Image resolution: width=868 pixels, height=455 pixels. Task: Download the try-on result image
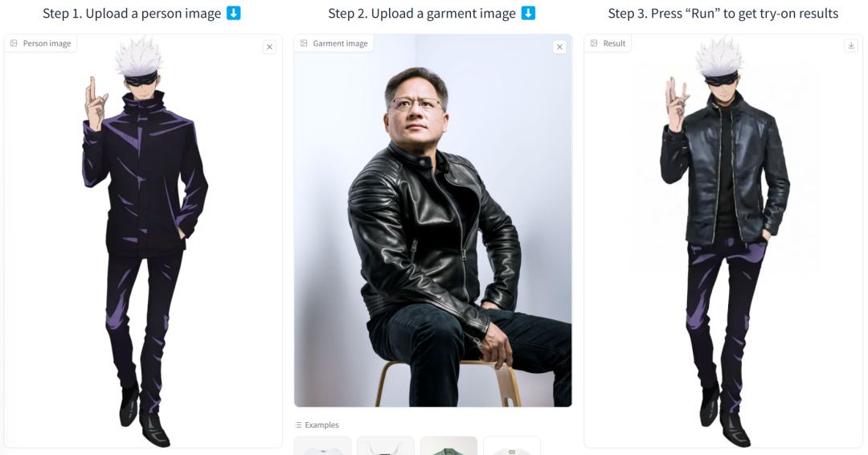(x=851, y=46)
